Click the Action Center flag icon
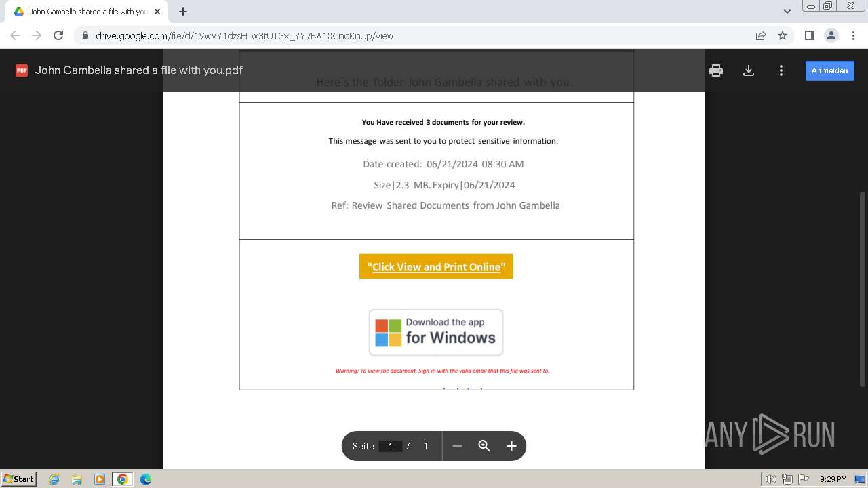 pos(804,479)
